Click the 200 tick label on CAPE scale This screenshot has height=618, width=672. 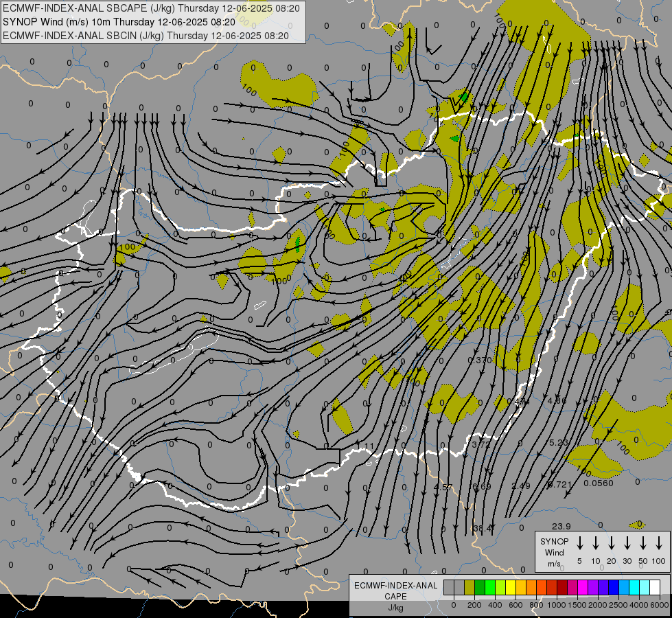tap(474, 605)
